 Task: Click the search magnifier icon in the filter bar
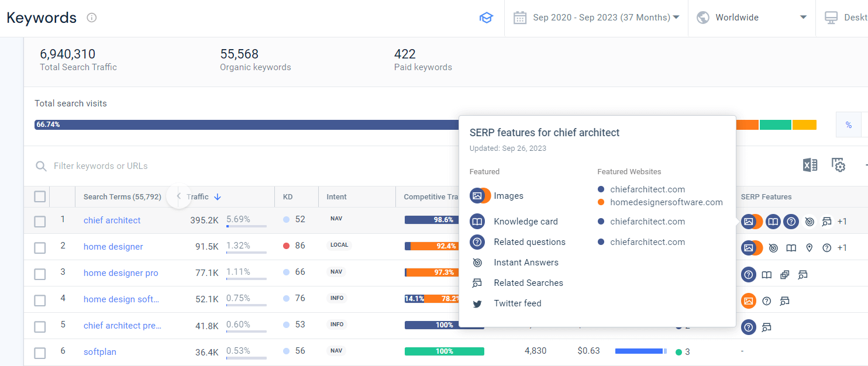point(41,166)
